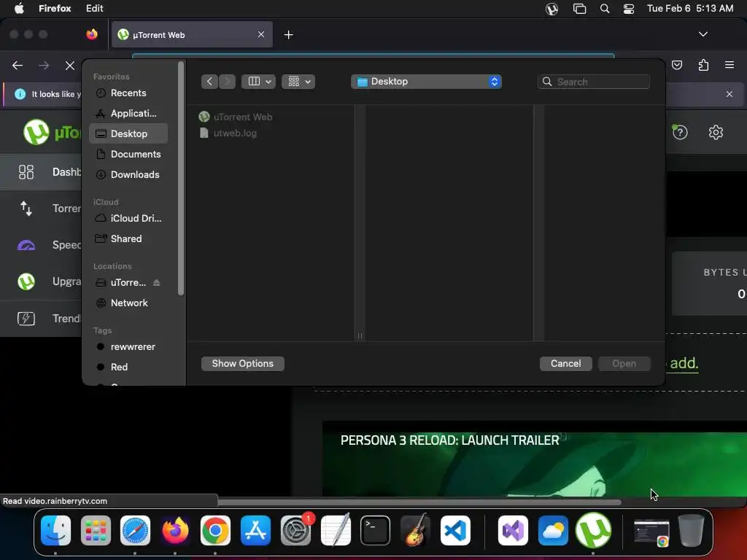Open Spotlight search in menu bar

tap(605, 9)
